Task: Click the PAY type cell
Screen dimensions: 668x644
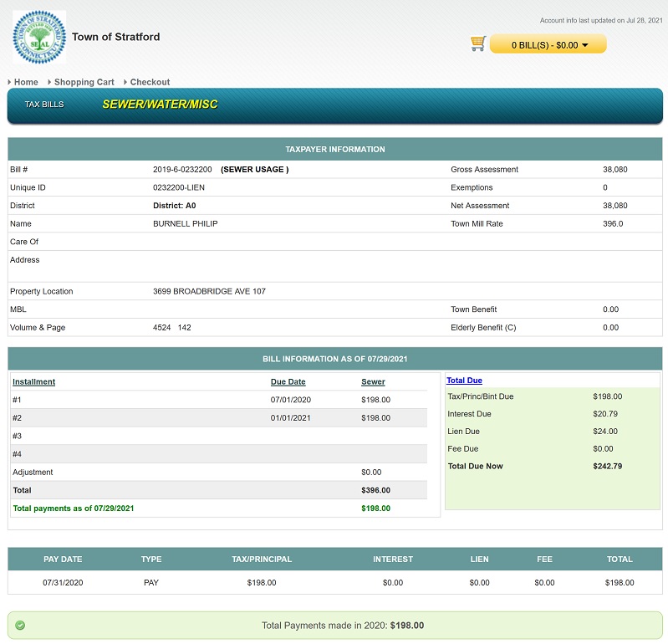Action: [x=150, y=583]
